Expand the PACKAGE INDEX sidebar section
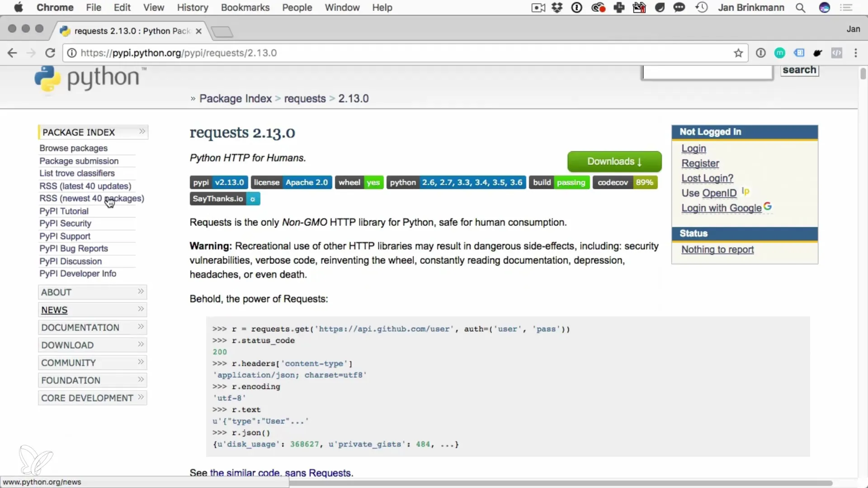The image size is (868, 488). coord(93,132)
